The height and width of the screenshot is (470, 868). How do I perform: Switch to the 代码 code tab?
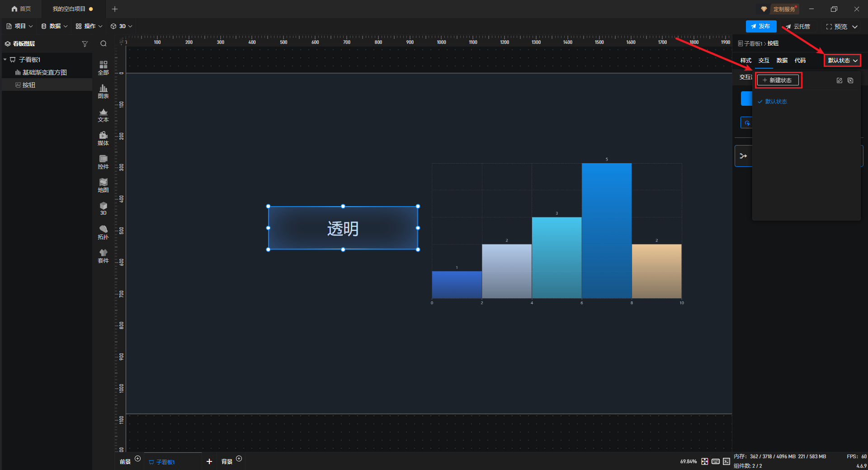click(800, 61)
